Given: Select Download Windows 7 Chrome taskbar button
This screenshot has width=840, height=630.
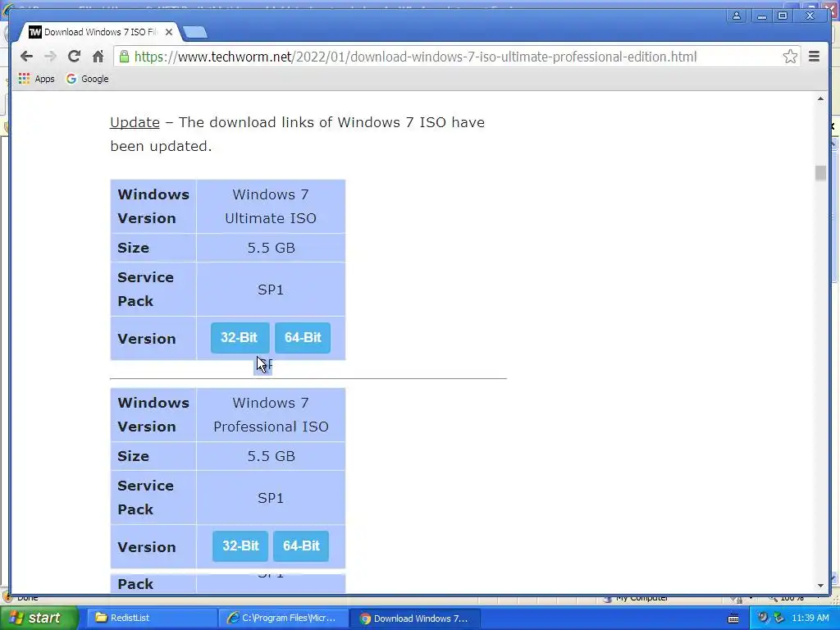Looking at the screenshot, I should coord(414,619).
